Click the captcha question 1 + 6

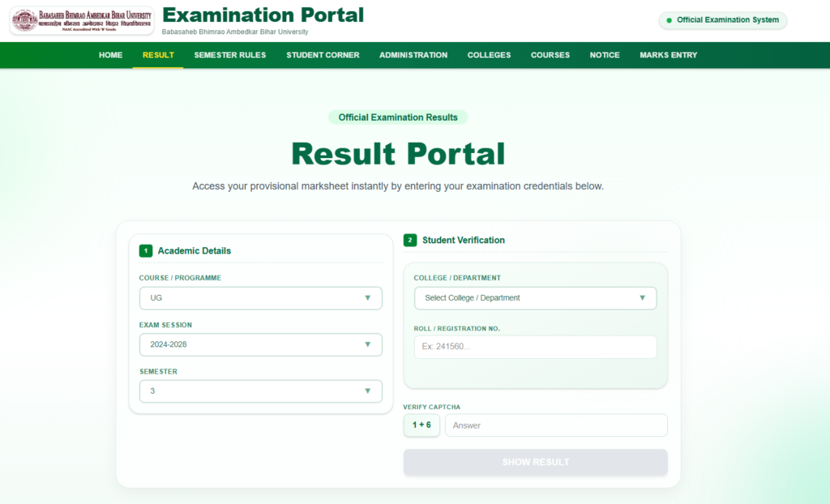(x=421, y=425)
